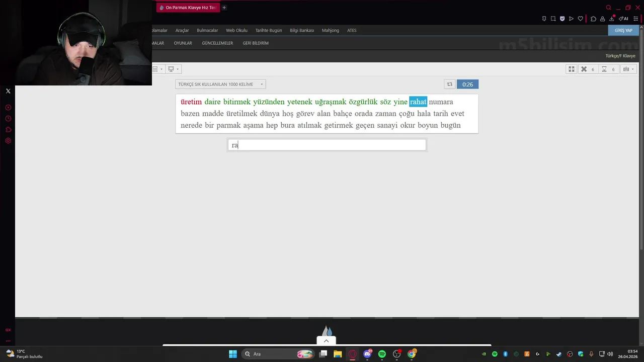Open the ATES menu item
The width and height of the screenshot is (644, 362).
tap(352, 30)
